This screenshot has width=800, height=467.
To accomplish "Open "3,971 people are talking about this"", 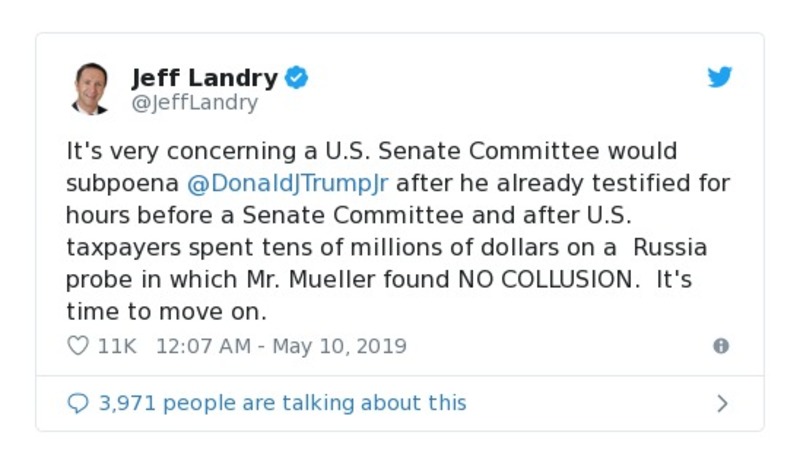I will (x=281, y=403).
